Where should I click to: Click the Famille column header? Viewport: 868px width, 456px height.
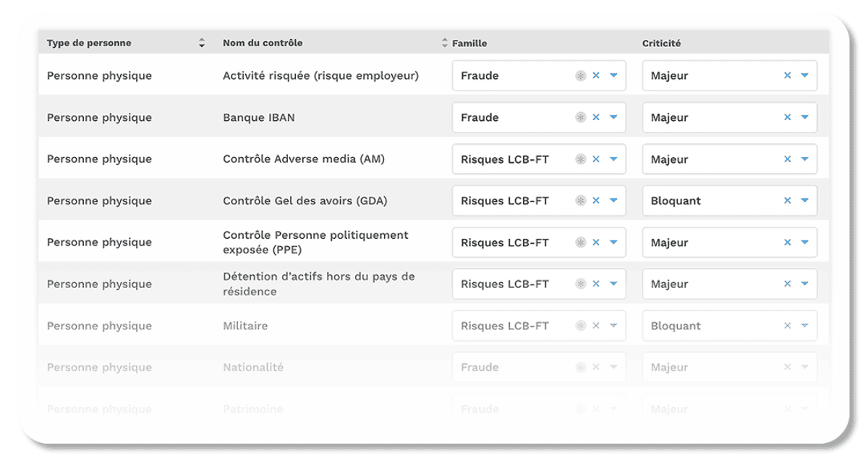(469, 43)
